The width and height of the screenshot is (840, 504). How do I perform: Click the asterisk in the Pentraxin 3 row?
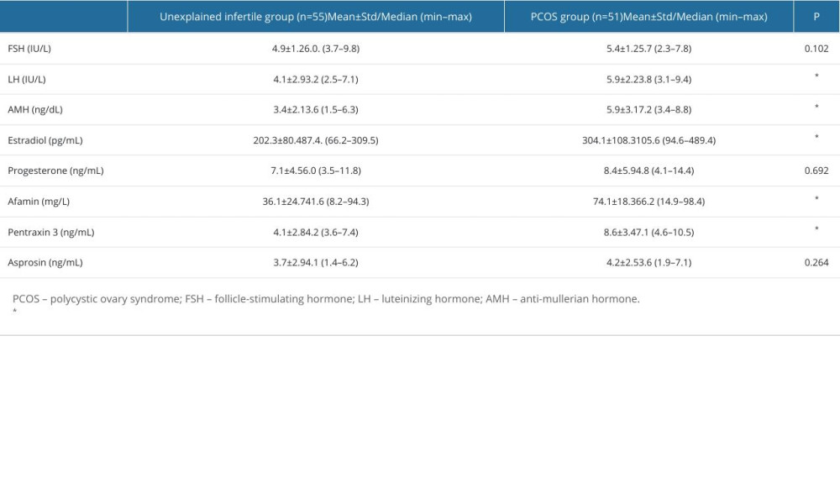(x=816, y=229)
